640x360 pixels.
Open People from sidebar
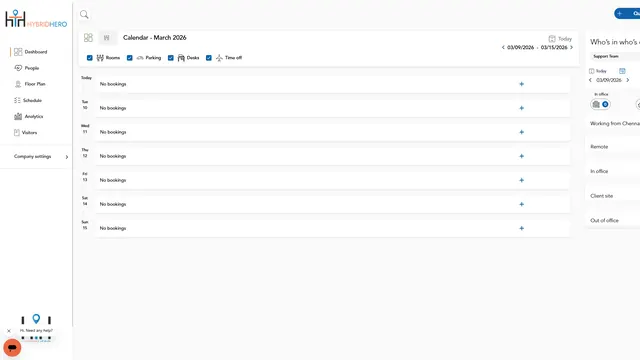click(27, 68)
